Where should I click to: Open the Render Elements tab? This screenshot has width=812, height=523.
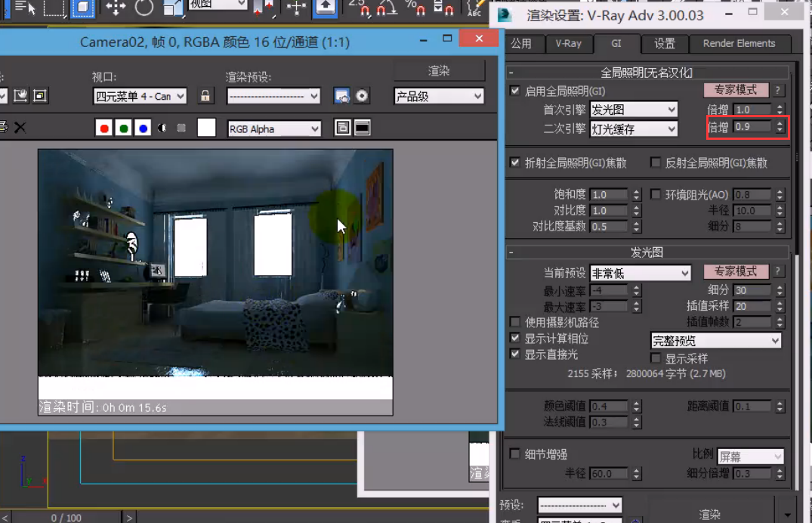739,44
